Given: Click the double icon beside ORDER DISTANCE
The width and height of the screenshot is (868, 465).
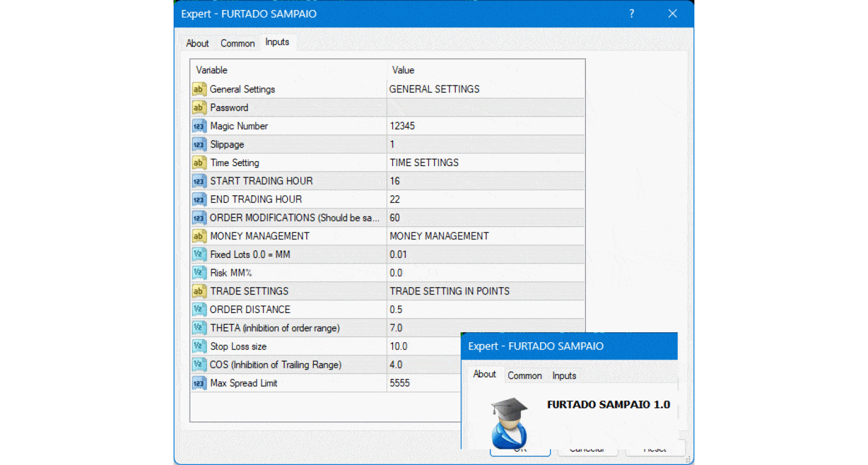Looking at the screenshot, I should [198, 309].
